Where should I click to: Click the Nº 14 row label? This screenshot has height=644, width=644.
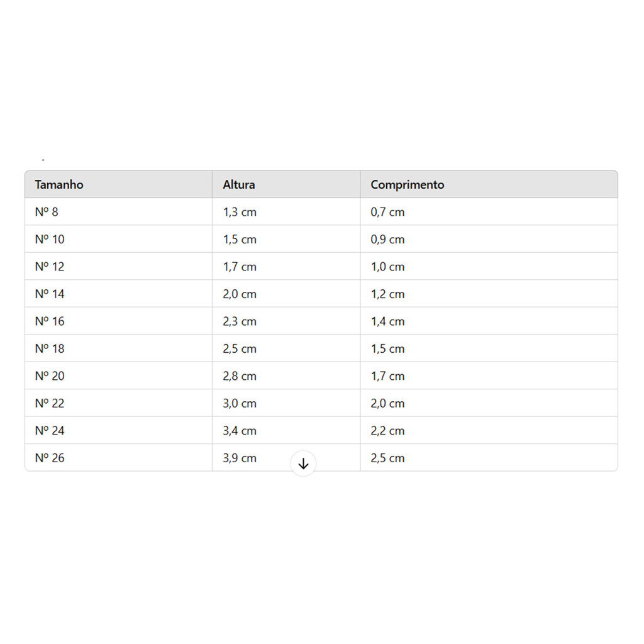tap(50, 294)
